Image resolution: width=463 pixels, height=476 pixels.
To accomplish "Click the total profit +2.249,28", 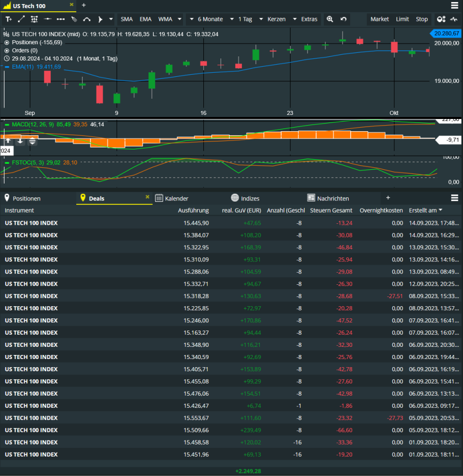I will pyautogui.click(x=248, y=471).
